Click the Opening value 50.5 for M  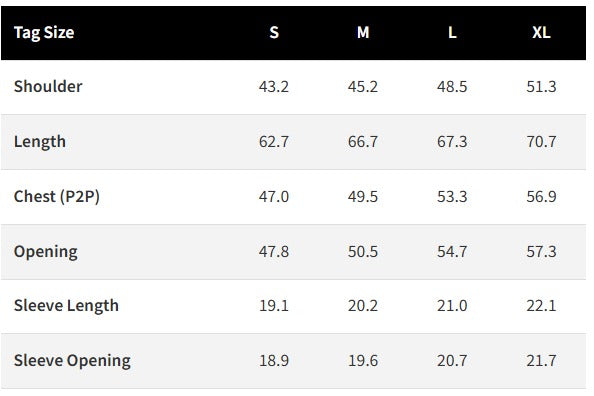click(363, 252)
